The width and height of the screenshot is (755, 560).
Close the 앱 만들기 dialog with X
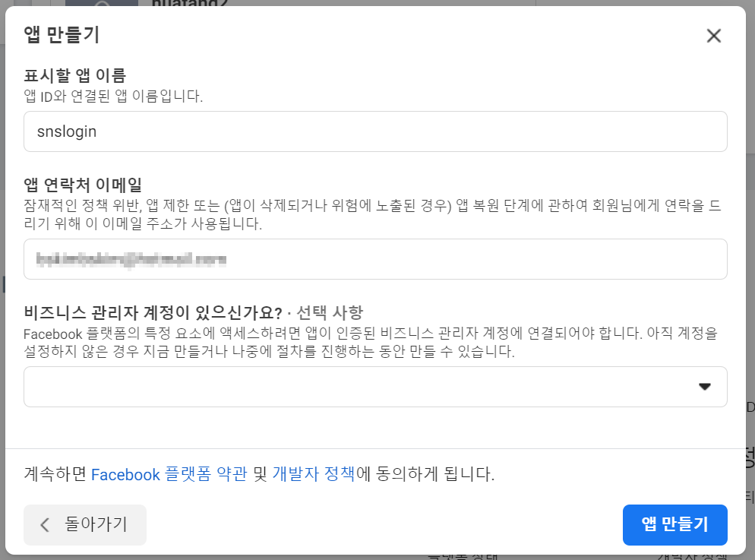713,36
